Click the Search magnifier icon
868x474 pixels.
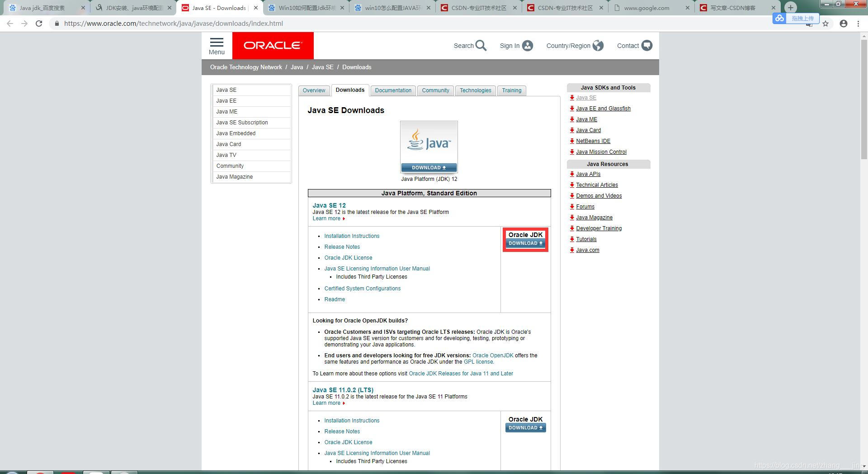pyautogui.click(x=481, y=46)
